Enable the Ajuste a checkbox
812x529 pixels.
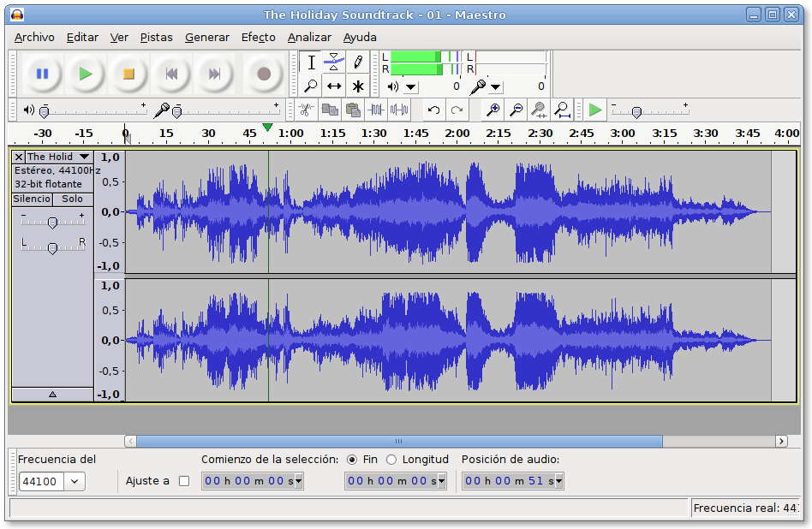[184, 480]
